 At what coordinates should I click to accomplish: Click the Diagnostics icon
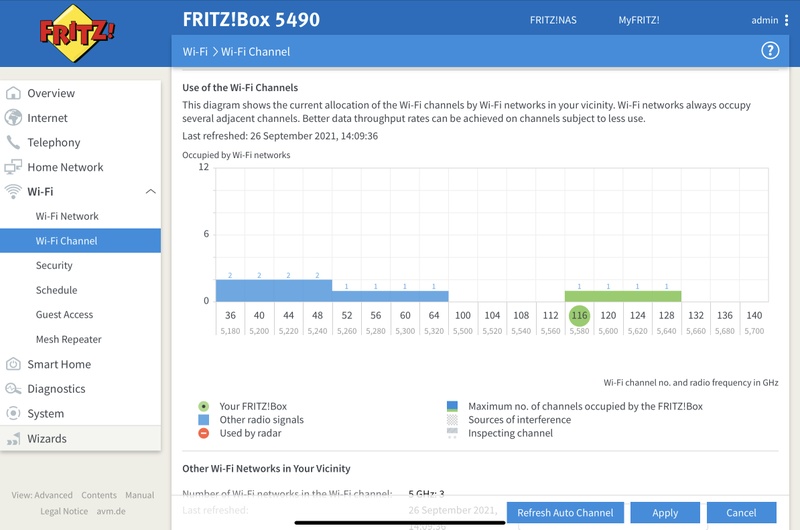13,389
